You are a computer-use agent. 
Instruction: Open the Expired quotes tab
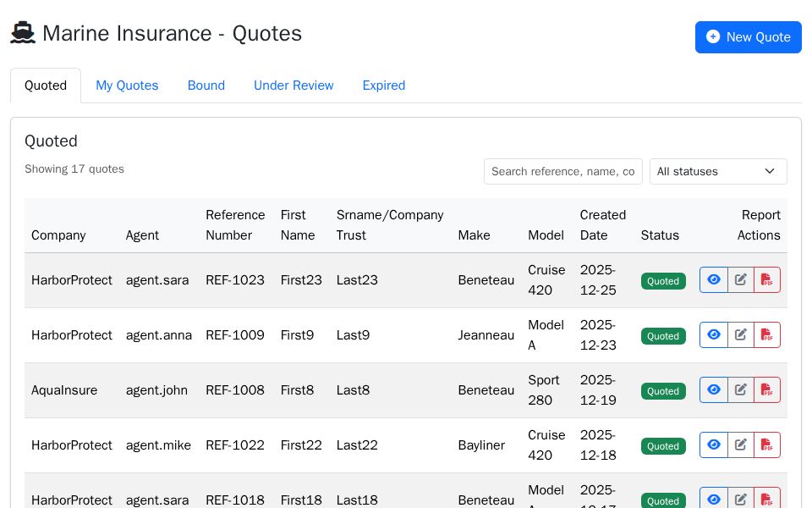(x=384, y=86)
